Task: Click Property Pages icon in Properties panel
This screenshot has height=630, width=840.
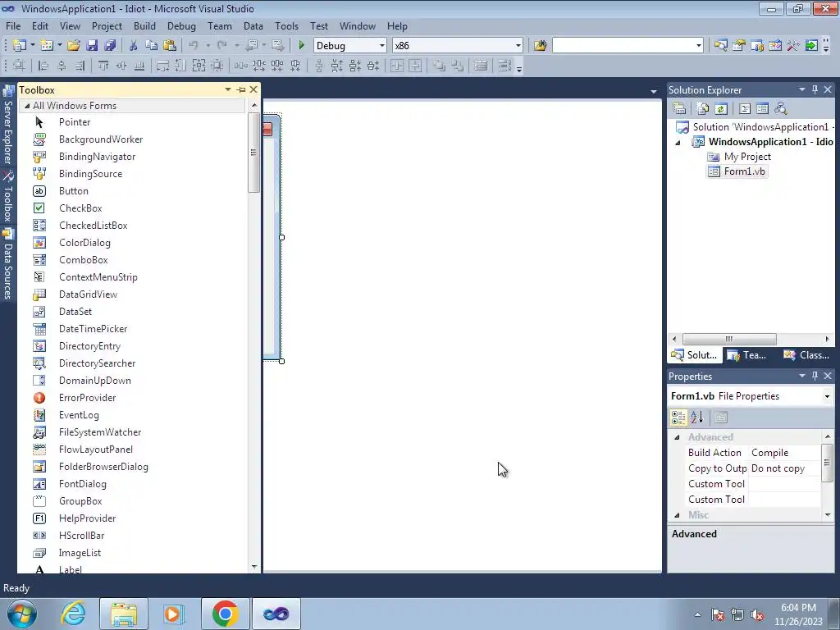Action: pos(721,418)
